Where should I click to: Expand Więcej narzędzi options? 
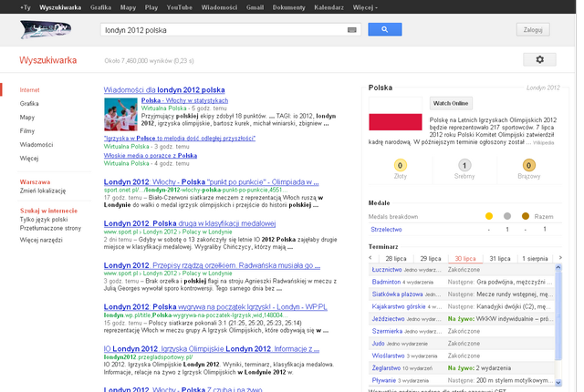coord(41,240)
